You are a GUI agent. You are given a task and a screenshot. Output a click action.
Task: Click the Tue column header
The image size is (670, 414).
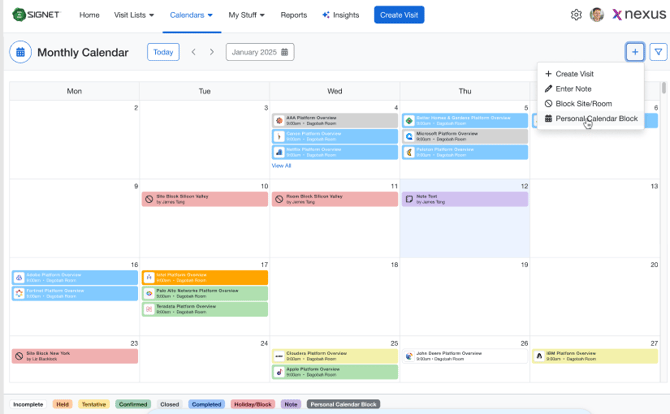click(205, 91)
